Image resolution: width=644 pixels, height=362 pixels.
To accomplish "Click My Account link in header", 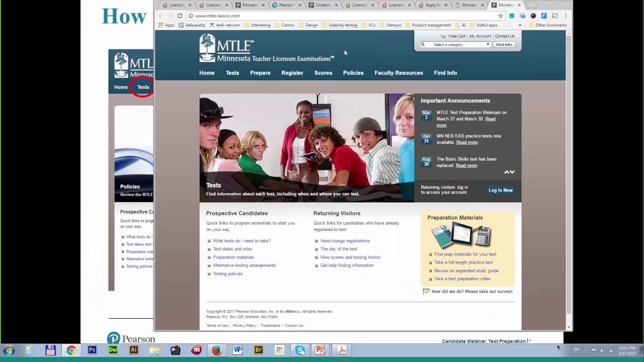I will (480, 36).
